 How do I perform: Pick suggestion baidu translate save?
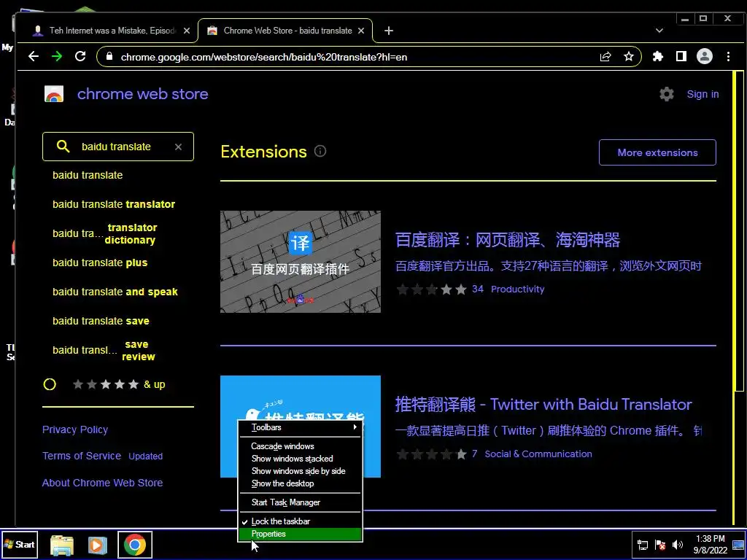(101, 321)
